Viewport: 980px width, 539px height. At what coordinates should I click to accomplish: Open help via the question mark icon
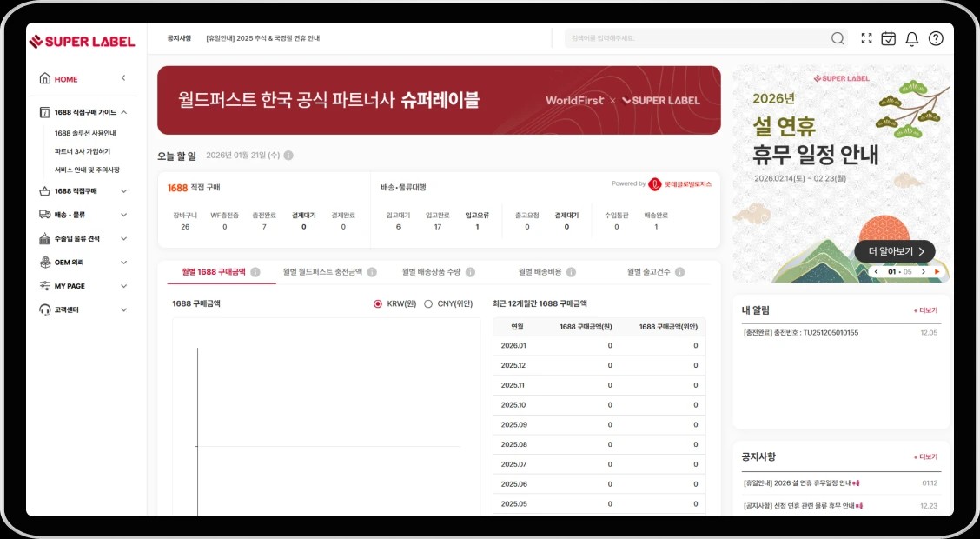(x=936, y=38)
